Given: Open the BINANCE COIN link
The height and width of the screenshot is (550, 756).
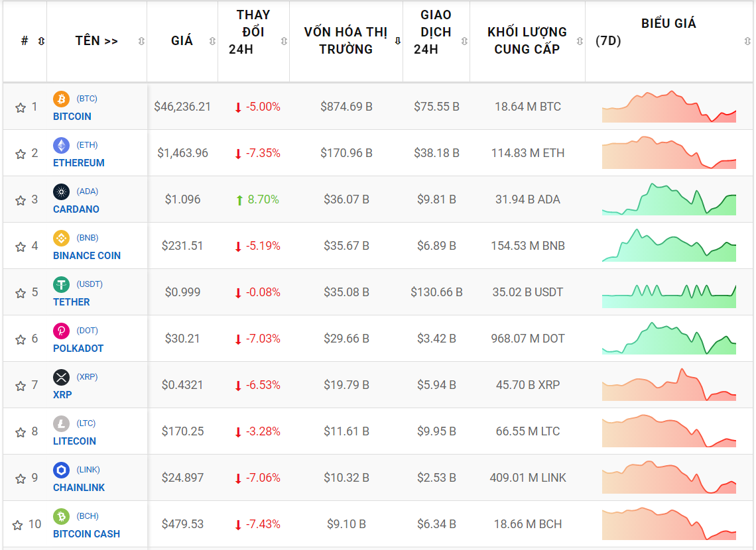Looking at the screenshot, I should (x=87, y=256).
